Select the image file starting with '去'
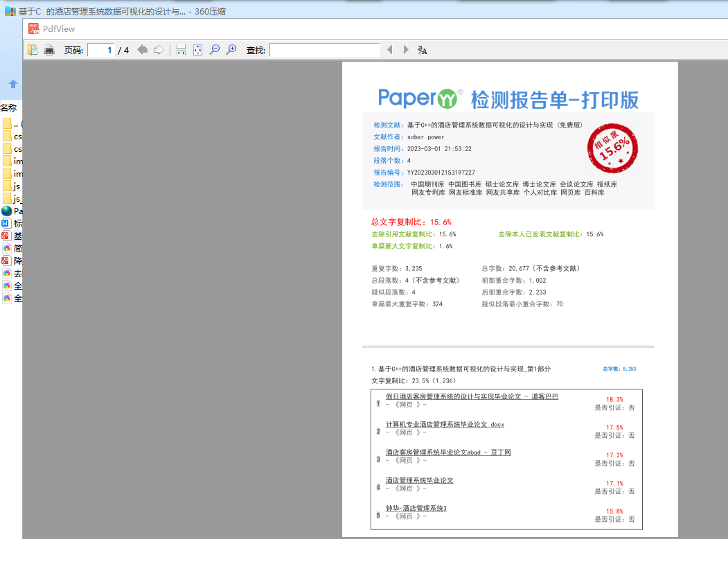This screenshot has height=571, width=728. pos(12,273)
